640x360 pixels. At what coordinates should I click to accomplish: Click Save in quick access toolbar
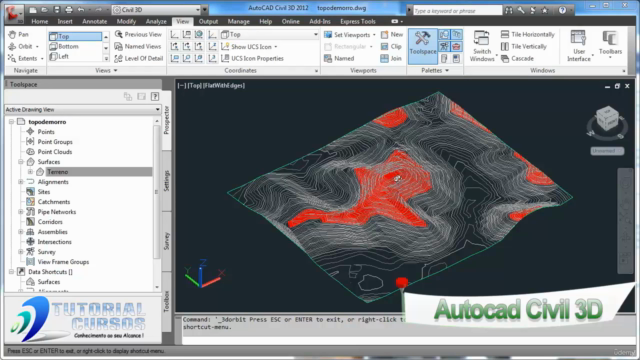pos(57,10)
